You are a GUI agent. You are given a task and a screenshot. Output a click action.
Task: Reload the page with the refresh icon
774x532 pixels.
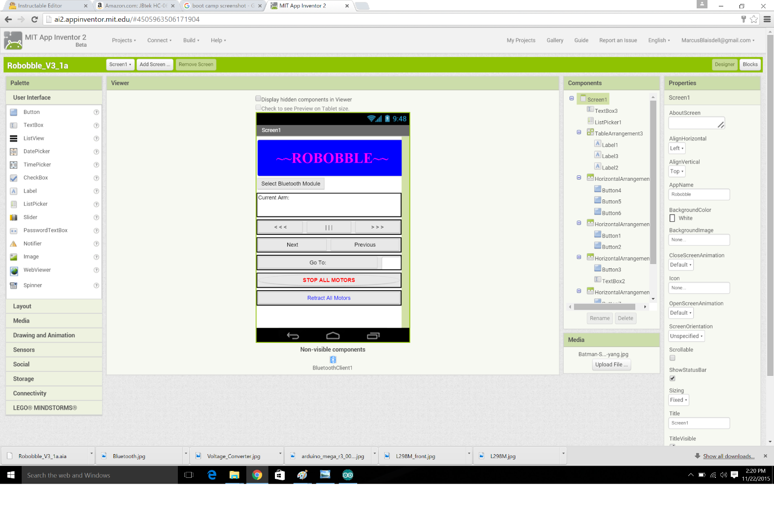[x=34, y=19]
